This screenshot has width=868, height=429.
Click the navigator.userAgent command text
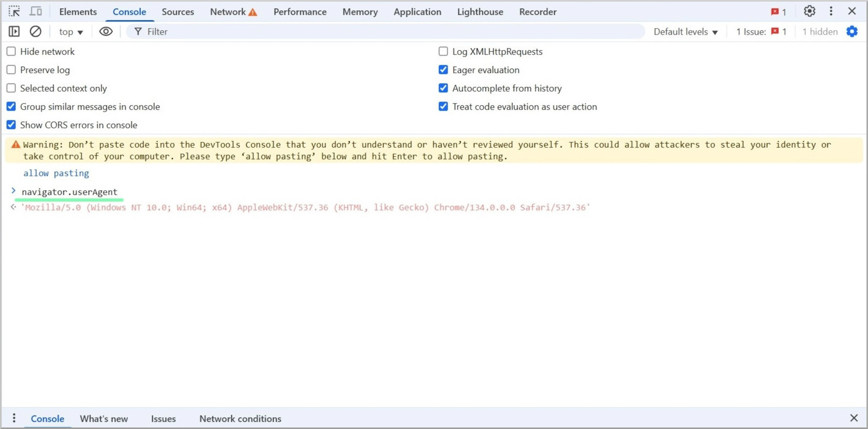(x=69, y=192)
